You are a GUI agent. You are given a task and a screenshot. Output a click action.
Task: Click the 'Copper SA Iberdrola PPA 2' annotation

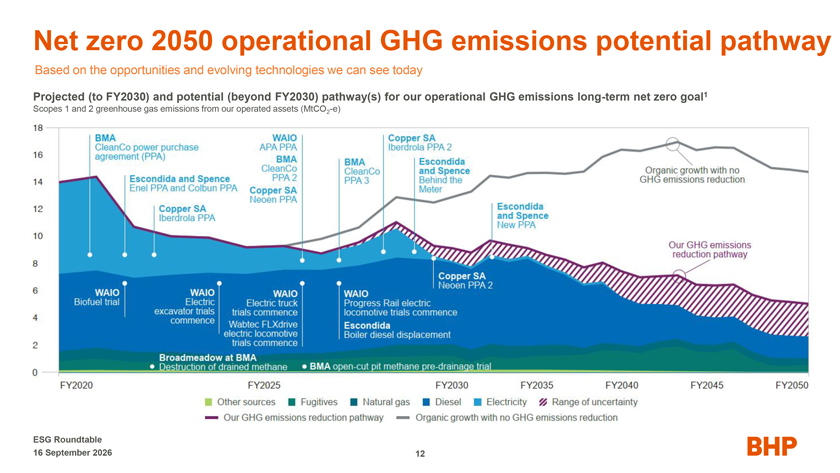pos(419,142)
